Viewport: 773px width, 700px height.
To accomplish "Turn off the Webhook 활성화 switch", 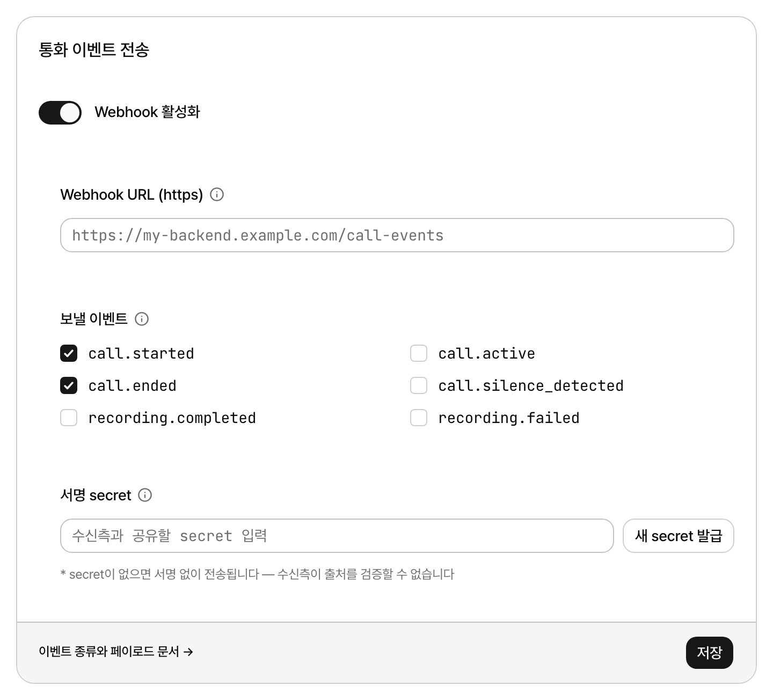I will [x=60, y=113].
